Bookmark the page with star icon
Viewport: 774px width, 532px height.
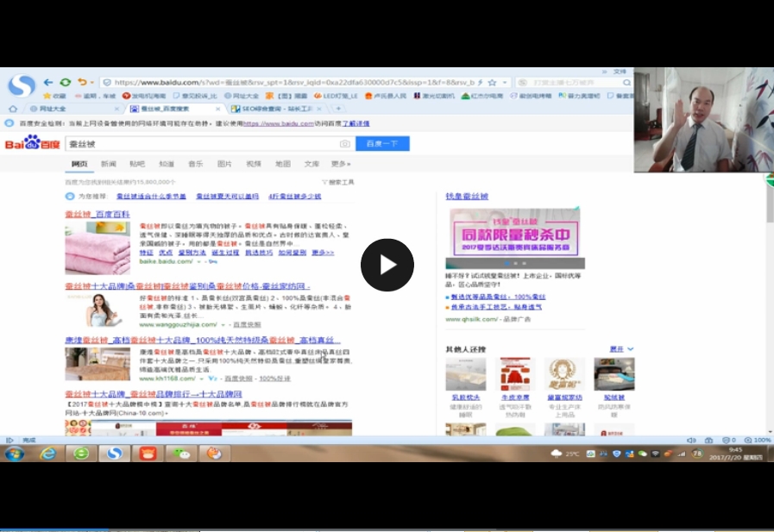(x=492, y=82)
